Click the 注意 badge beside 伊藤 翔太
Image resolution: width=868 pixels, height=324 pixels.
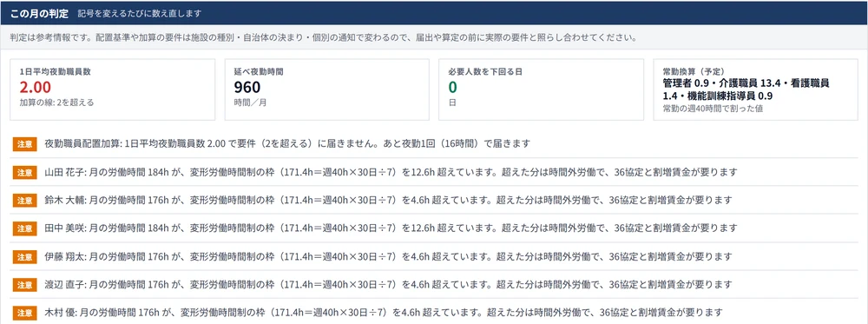[x=25, y=256]
